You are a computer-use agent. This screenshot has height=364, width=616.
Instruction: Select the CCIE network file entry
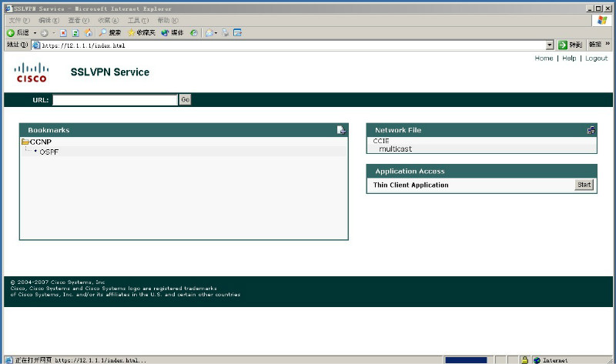(x=381, y=141)
